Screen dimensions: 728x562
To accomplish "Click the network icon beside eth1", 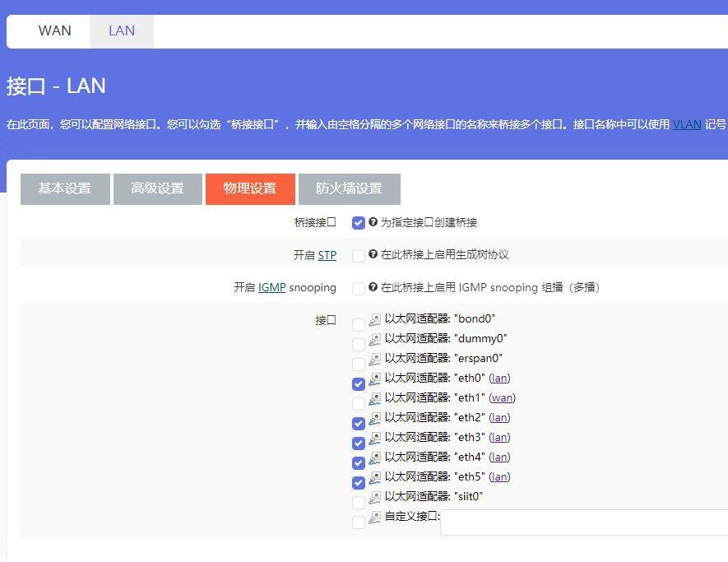I will click(375, 398).
